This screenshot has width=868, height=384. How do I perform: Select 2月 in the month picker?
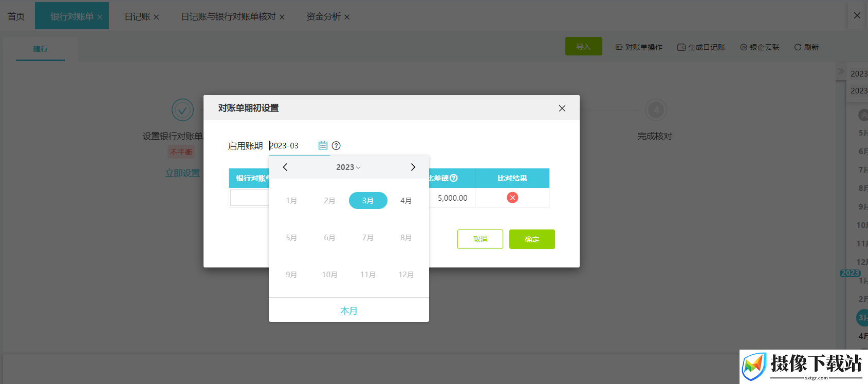click(x=329, y=201)
